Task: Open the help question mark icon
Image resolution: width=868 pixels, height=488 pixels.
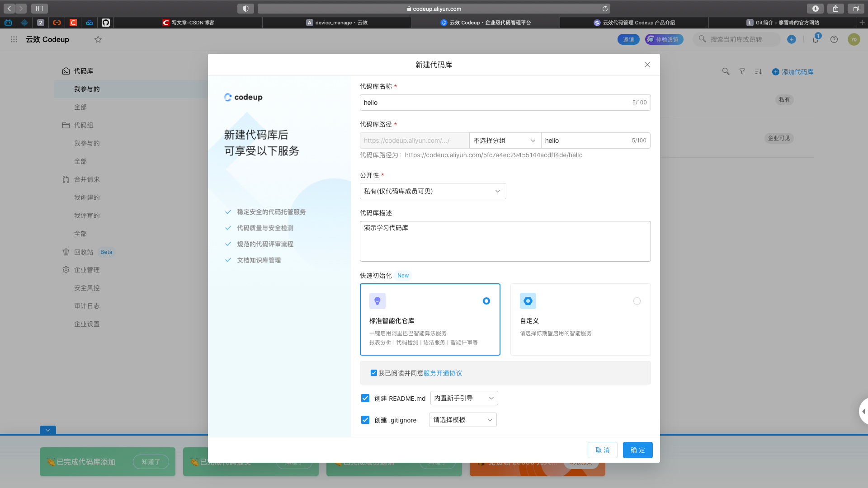Action: [834, 40]
